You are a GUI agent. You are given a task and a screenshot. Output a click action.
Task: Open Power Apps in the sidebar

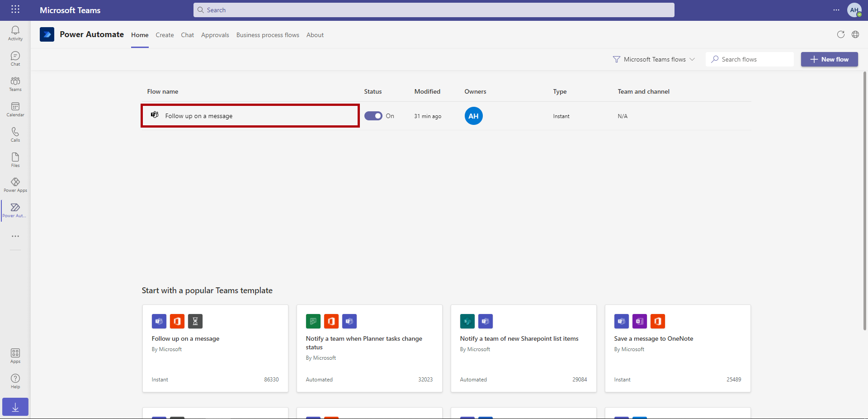tap(15, 185)
